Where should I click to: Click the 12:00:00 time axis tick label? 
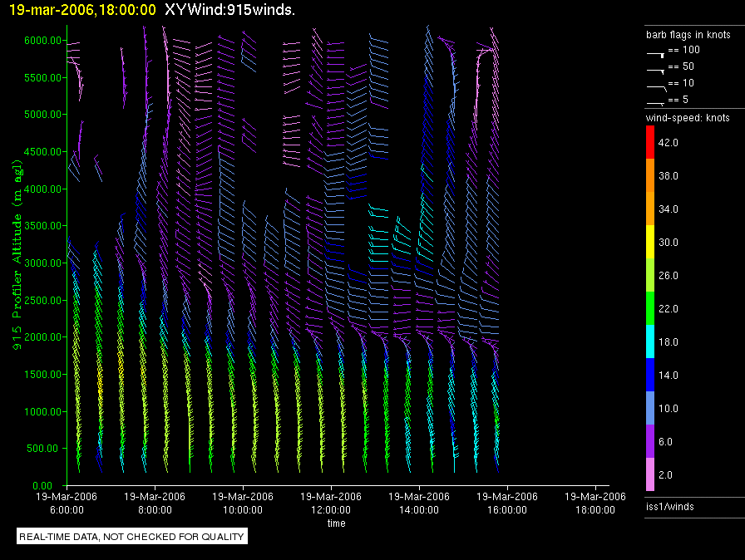[331, 503]
